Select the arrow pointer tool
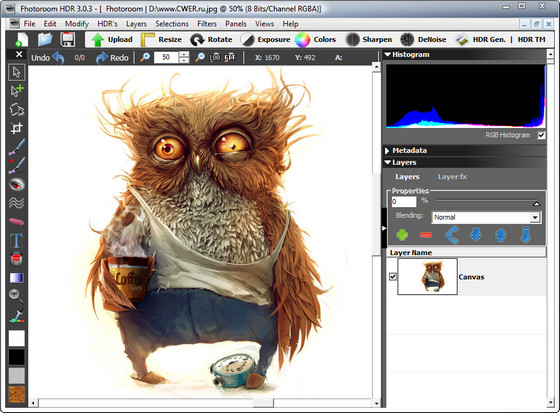 [16, 72]
